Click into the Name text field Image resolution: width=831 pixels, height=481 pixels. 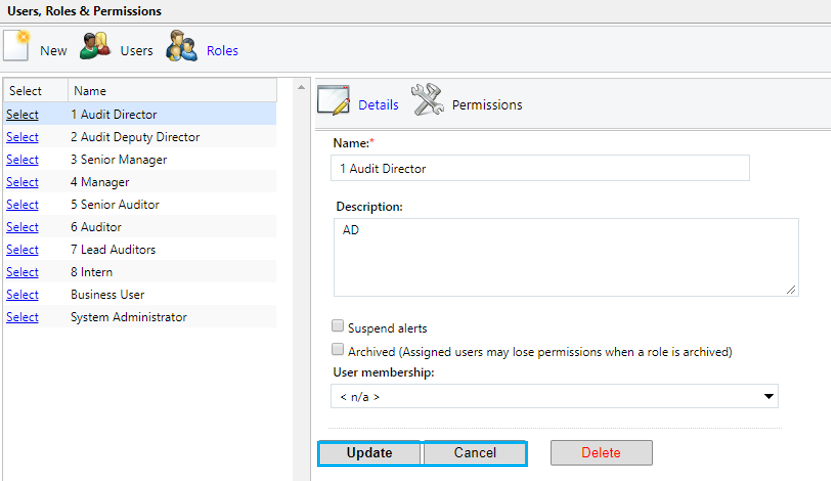tap(540, 169)
